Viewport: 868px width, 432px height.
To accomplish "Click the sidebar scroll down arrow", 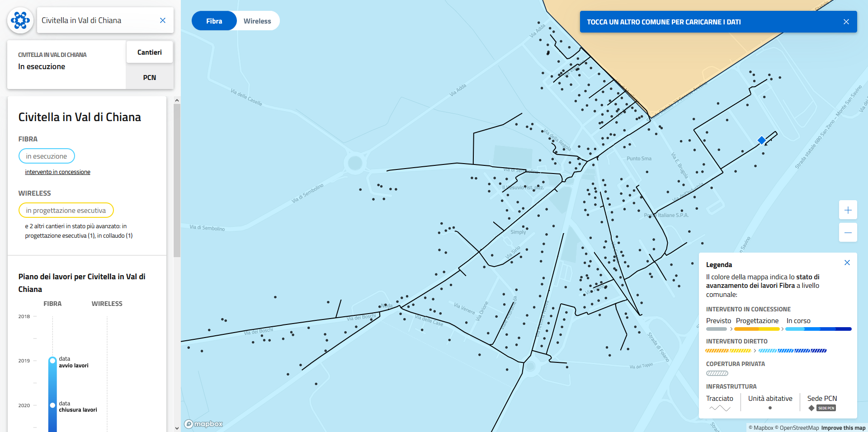I will pyautogui.click(x=177, y=428).
